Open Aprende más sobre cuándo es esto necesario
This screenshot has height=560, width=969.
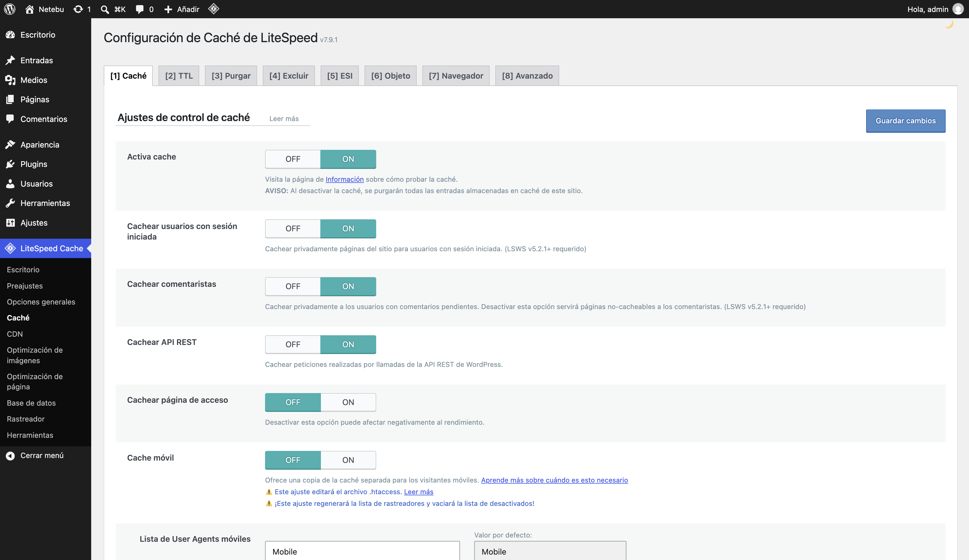point(555,480)
